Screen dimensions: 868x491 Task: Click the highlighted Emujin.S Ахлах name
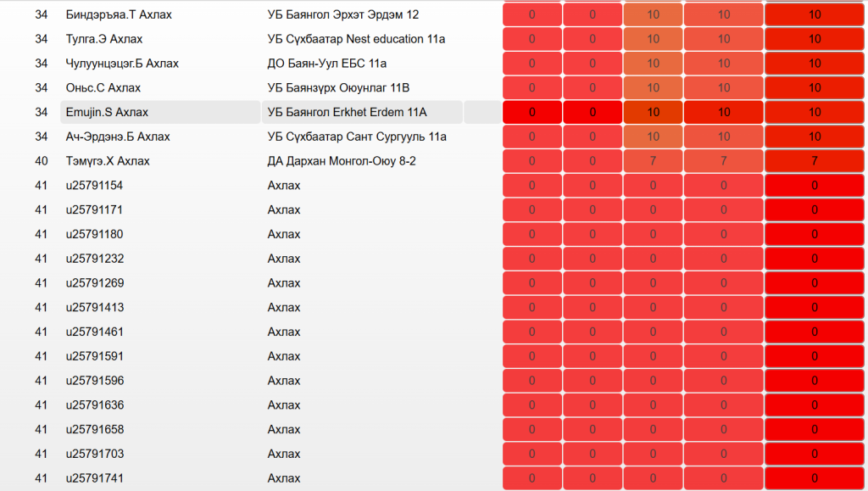coord(107,112)
